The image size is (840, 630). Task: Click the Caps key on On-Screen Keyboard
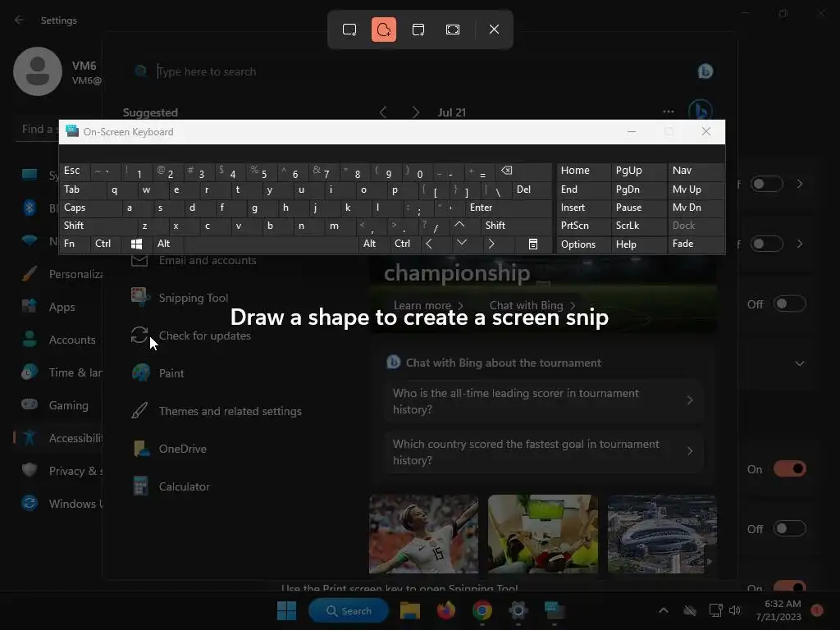(90, 208)
